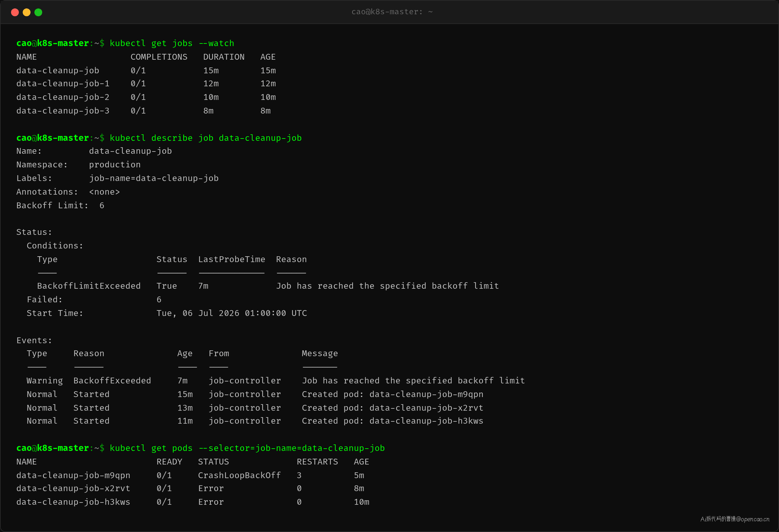Select the COMPLETIONS column header
Screen dimensions: 779x532
point(159,57)
